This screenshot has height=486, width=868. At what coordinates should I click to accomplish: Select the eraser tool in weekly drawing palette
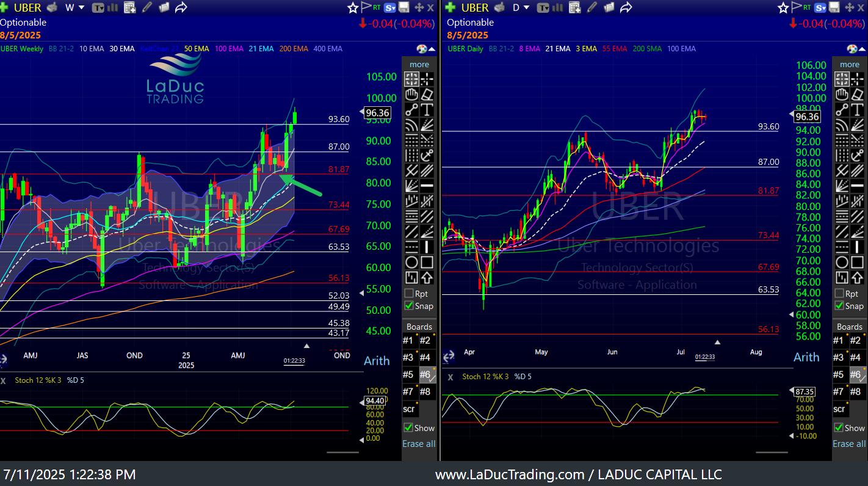[x=427, y=94]
